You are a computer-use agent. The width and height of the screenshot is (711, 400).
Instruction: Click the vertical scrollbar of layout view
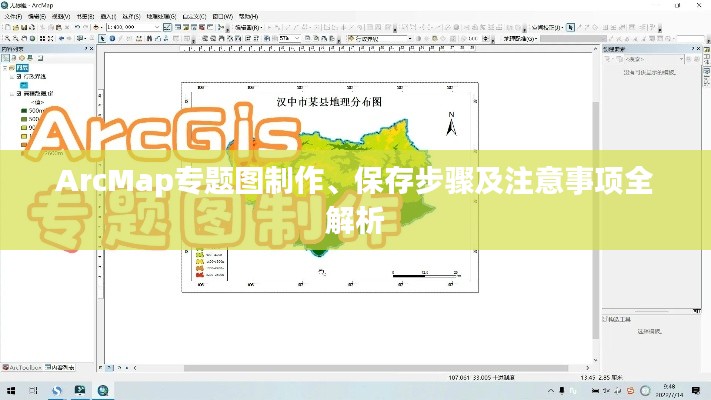coord(595,220)
